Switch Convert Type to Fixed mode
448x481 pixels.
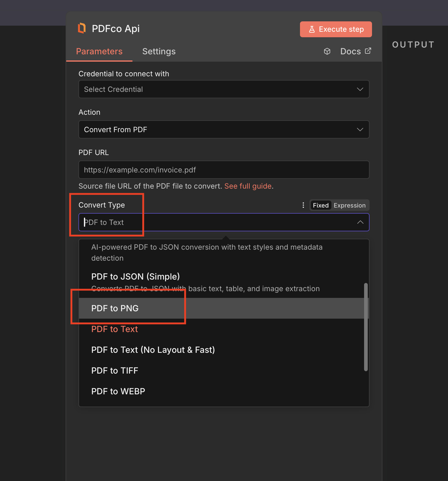[x=320, y=205]
